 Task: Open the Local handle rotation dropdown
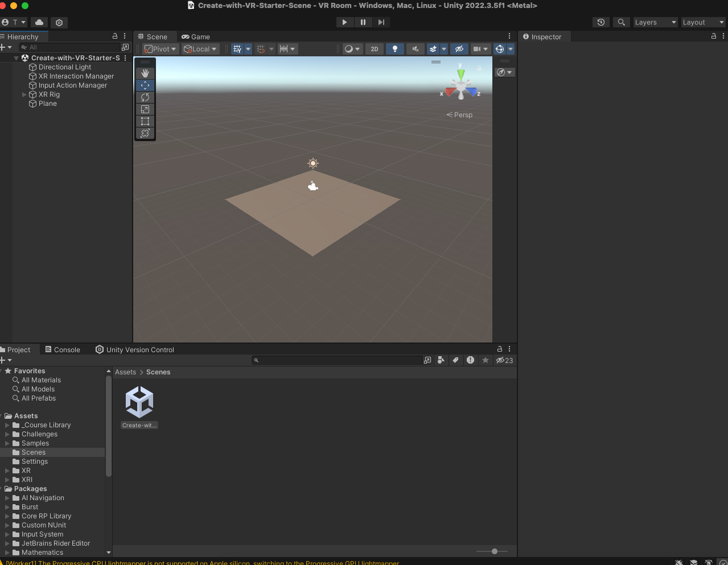pos(200,49)
